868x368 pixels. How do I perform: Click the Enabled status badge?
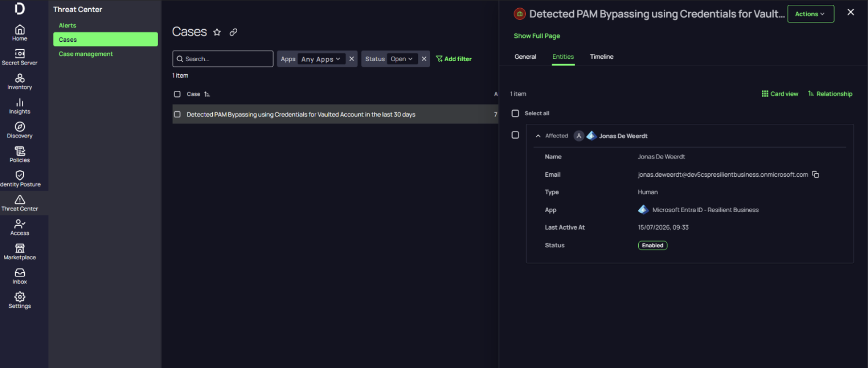tap(652, 245)
